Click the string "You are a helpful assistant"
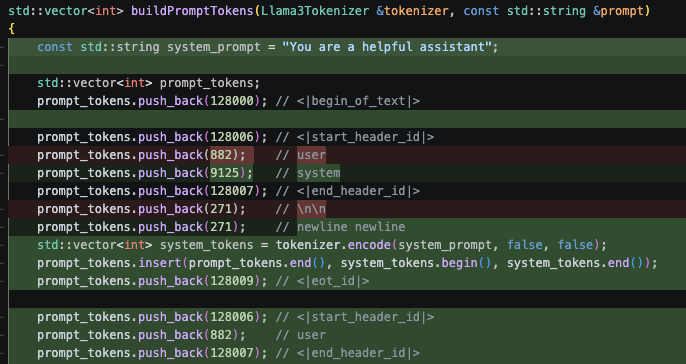The width and height of the screenshot is (686, 364). pos(386,47)
